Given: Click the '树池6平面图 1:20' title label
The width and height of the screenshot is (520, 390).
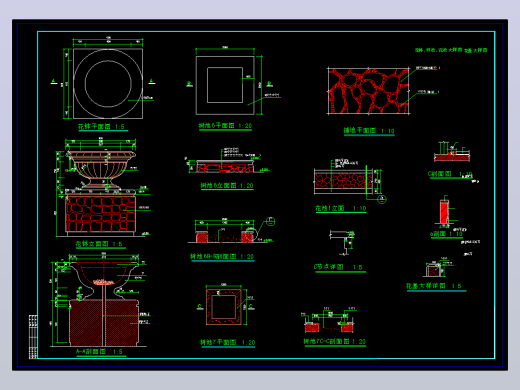Looking at the screenshot, I should [225, 126].
